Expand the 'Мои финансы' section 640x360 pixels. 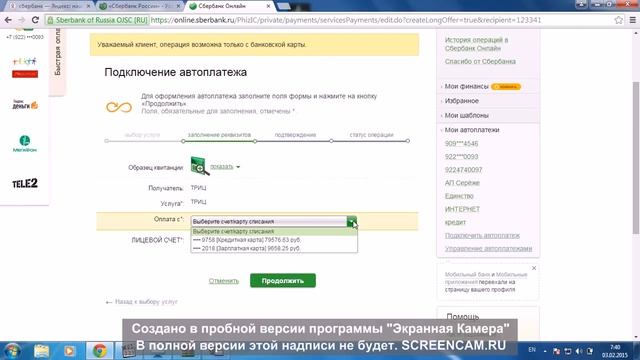[466, 87]
